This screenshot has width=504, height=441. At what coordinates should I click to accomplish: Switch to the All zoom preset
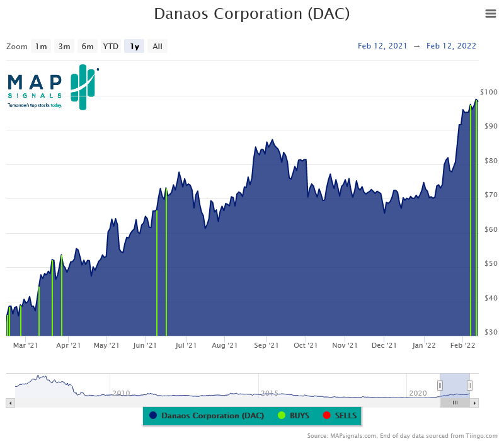157,46
